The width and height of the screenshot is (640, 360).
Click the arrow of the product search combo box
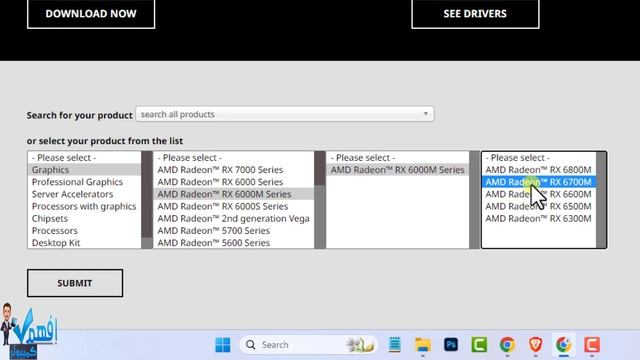425,114
